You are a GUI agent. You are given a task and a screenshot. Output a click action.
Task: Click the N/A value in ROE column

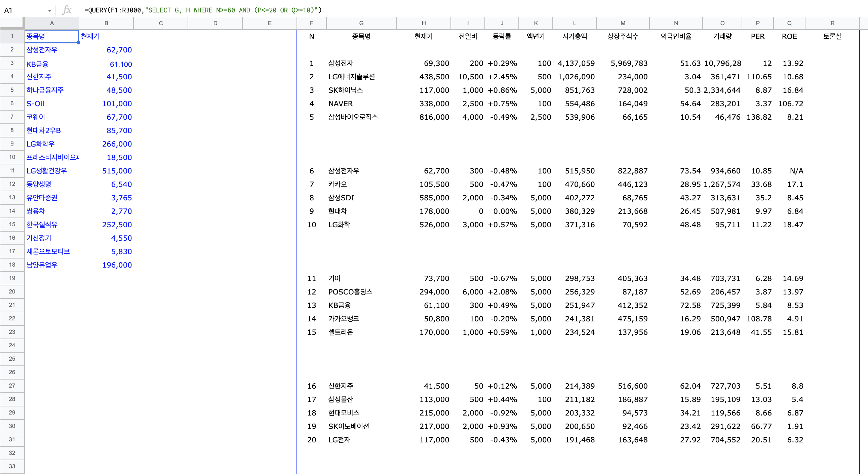coord(796,171)
